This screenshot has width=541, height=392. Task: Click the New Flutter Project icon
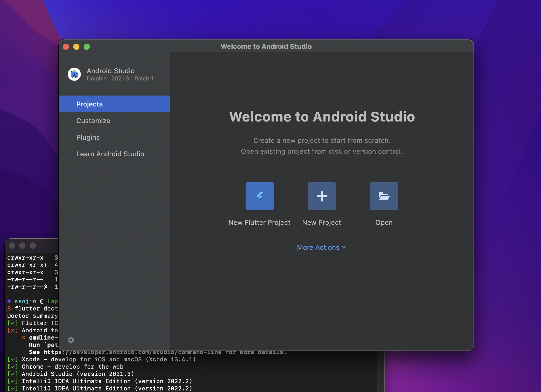[x=259, y=196]
